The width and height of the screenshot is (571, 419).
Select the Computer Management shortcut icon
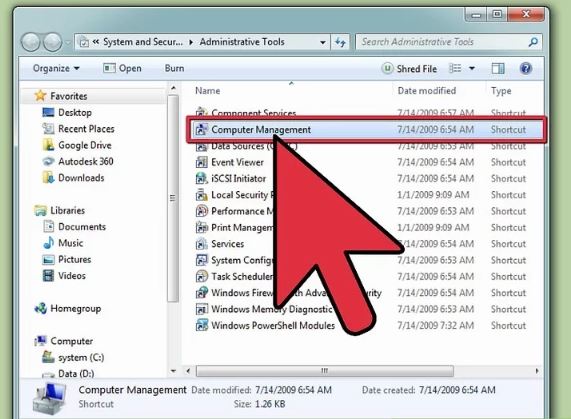(x=201, y=129)
